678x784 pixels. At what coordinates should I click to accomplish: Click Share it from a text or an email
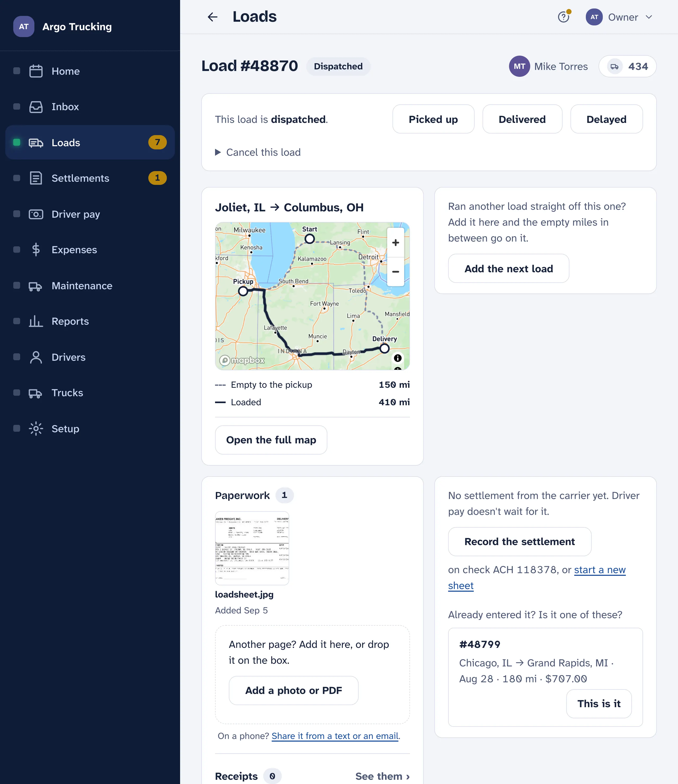point(335,736)
